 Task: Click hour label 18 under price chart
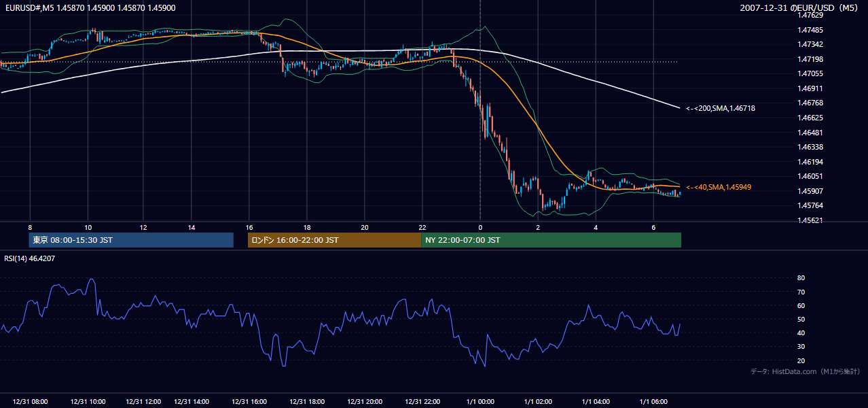pyautogui.click(x=307, y=227)
